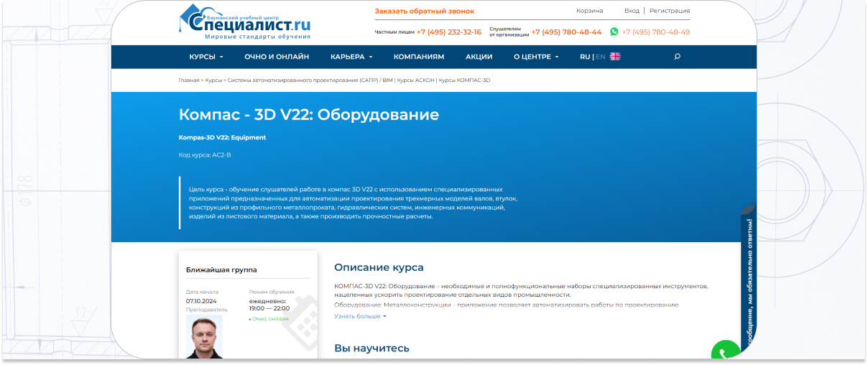Select RU language option
The width and height of the screenshot is (868, 365).
point(585,57)
